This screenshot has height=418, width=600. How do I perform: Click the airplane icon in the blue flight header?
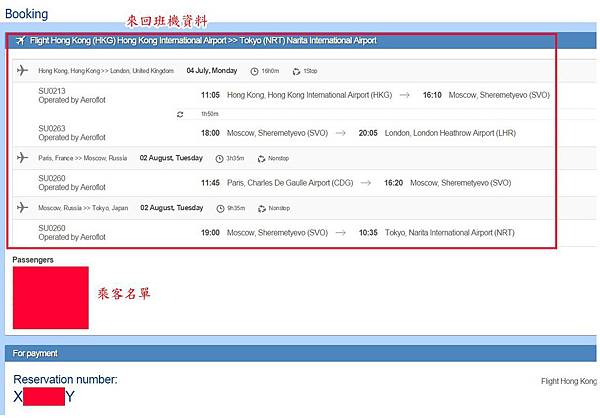[x=21, y=40]
